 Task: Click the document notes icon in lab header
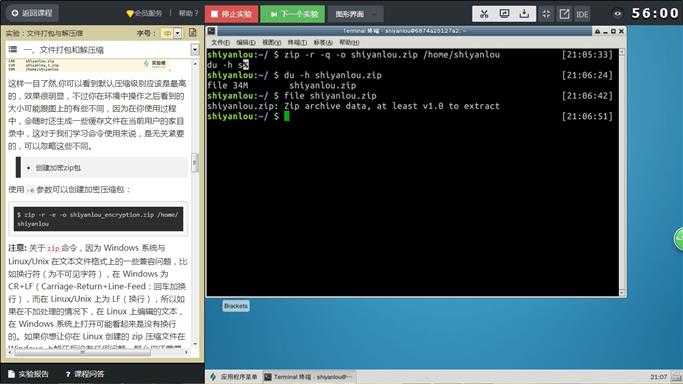point(193,33)
